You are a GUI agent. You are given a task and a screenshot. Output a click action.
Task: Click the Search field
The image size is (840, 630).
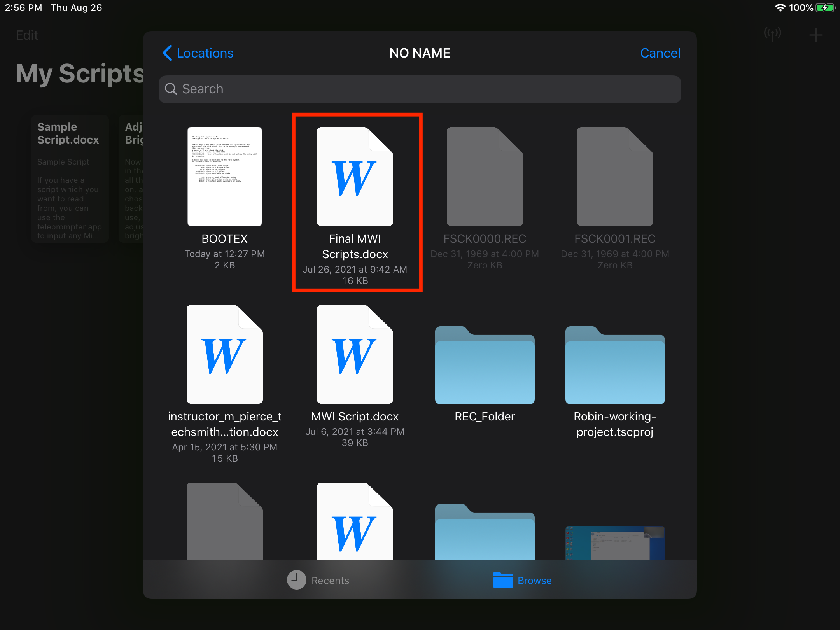(x=420, y=89)
